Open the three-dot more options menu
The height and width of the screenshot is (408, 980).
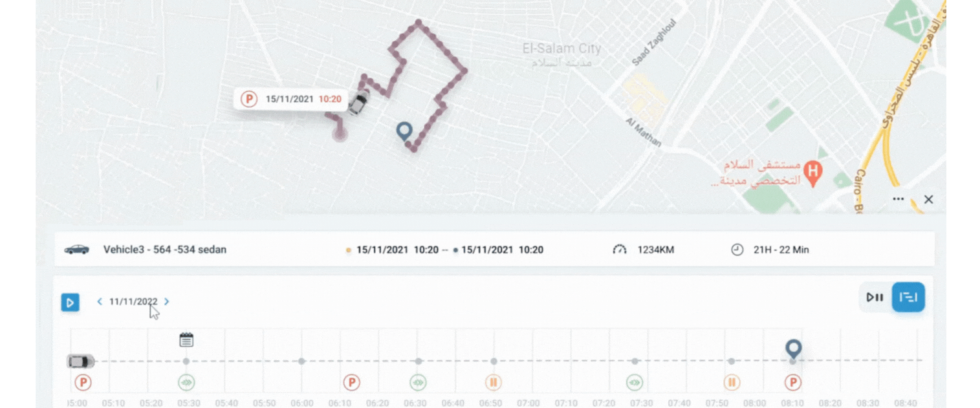point(898,199)
